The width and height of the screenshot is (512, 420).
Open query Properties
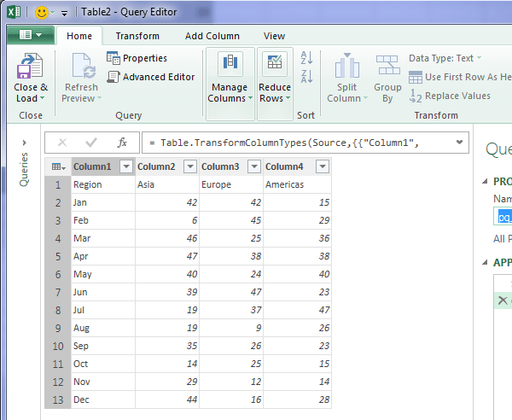point(137,58)
